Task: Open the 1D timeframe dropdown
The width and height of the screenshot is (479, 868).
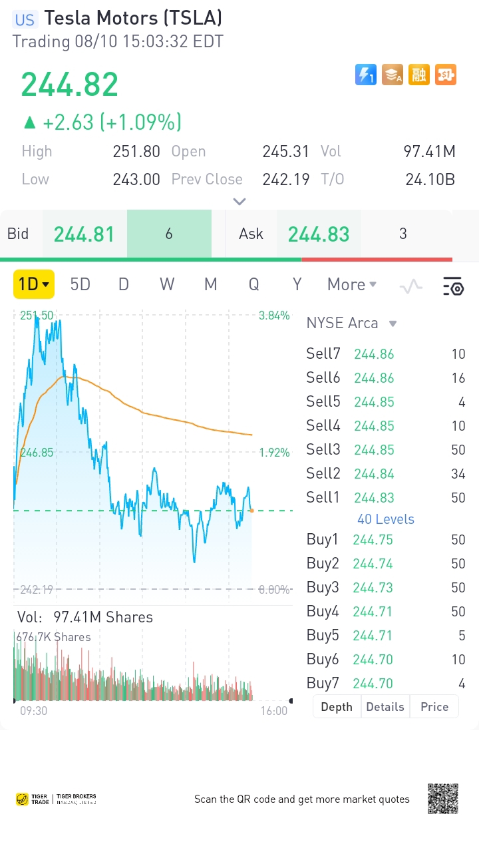Action: [x=34, y=285]
